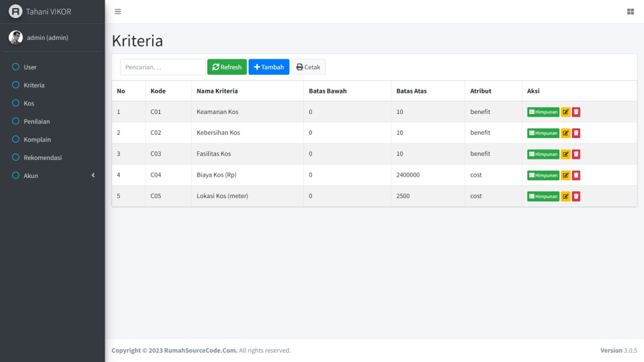This screenshot has height=362, width=644.
Task: Click the hamburger menu toggle icon
Action: click(x=118, y=11)
